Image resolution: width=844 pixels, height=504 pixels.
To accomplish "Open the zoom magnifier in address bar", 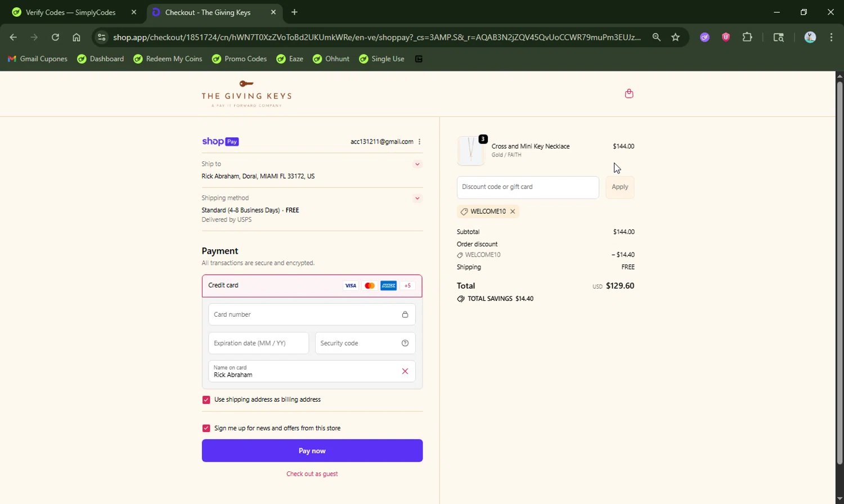I will 657,37.
